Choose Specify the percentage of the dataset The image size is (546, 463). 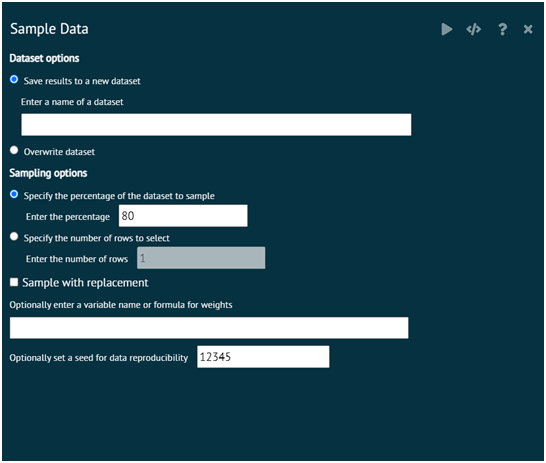pyautogui.click(x=14, y=194)
